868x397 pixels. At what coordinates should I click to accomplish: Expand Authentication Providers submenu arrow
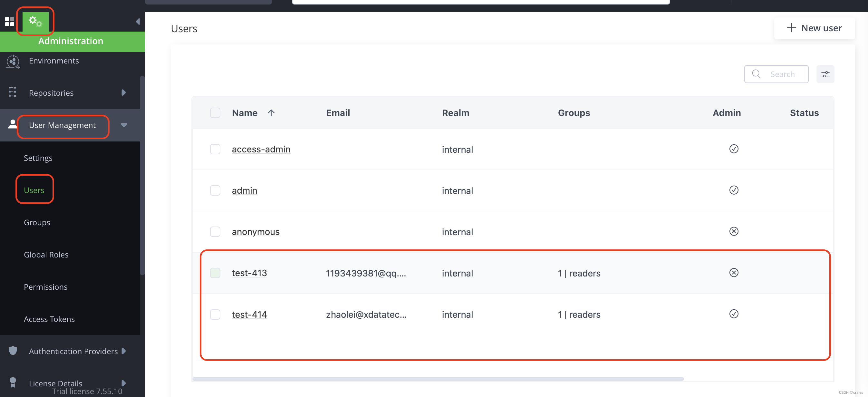coord(124,351)
